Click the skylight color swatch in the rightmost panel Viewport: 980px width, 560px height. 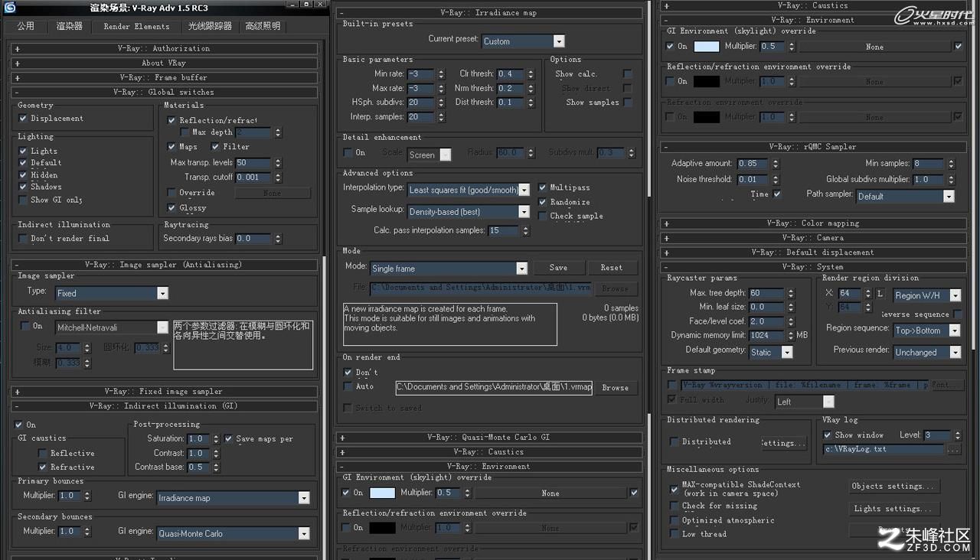click(x=706, y=47)
